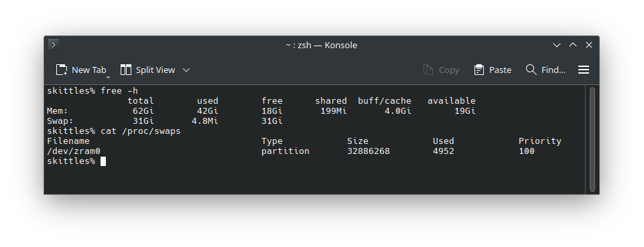The width and height of the screenshot is (644, 247).
Task: Click the terminal vertical scrollbar
Action: pos(592,139)
